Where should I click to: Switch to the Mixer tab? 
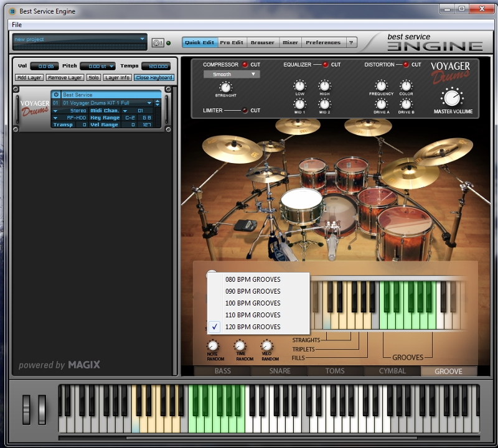click(x=290, y=42)
